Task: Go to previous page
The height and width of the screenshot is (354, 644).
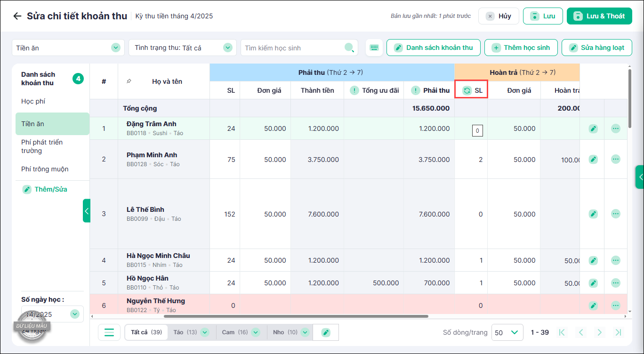Action: [x=581, y=332]
